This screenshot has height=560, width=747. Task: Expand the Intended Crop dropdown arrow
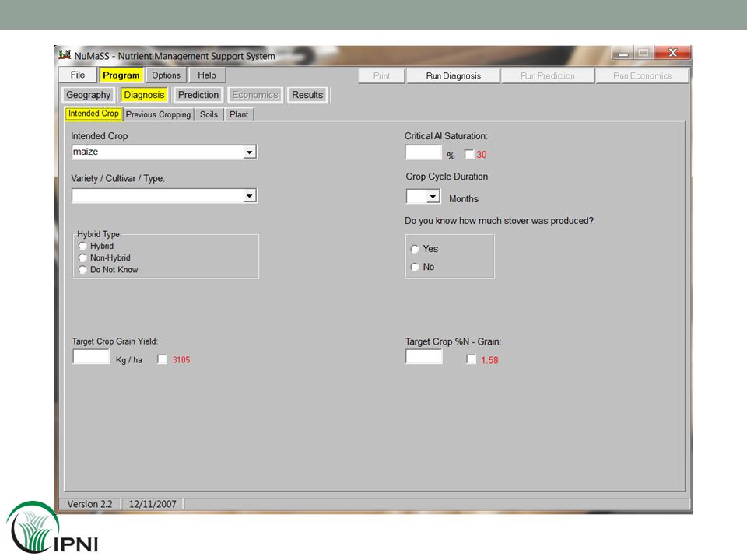pyautogui.click(x=249, y=152)
